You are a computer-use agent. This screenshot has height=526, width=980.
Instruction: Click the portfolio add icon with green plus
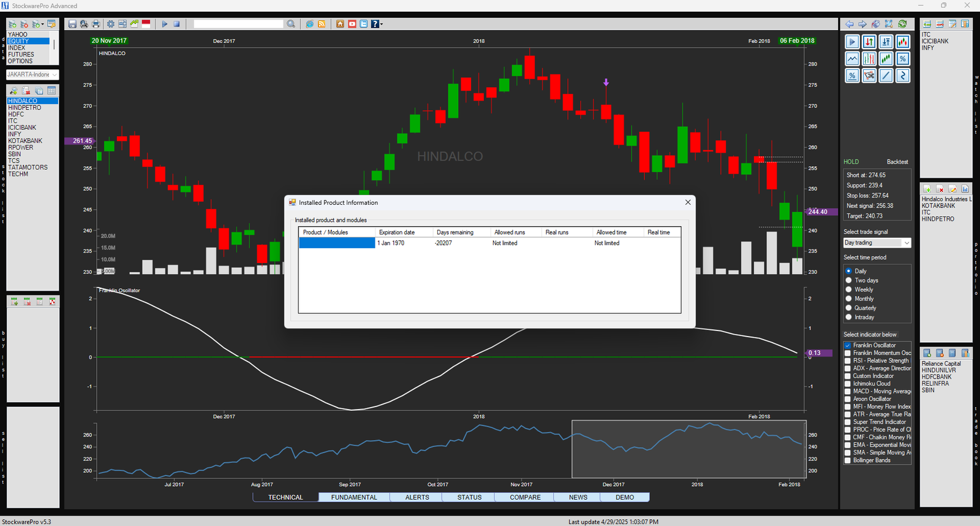(927, 189)
